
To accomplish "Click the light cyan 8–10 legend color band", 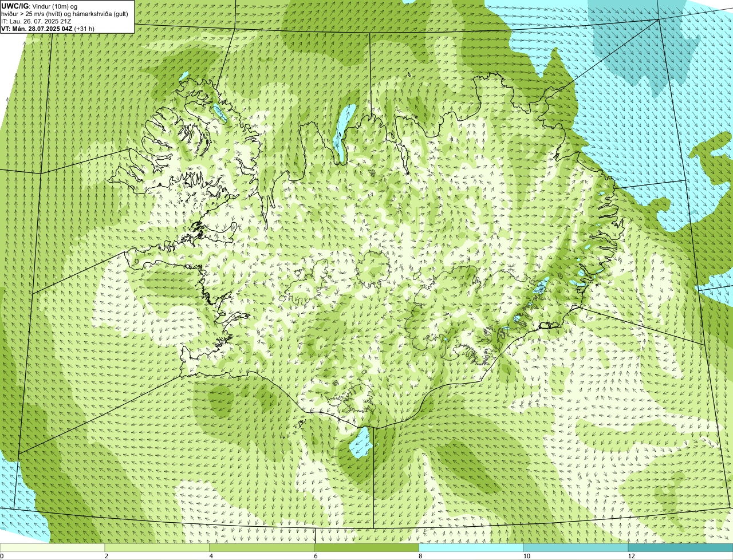I will [x=471, y=548].
